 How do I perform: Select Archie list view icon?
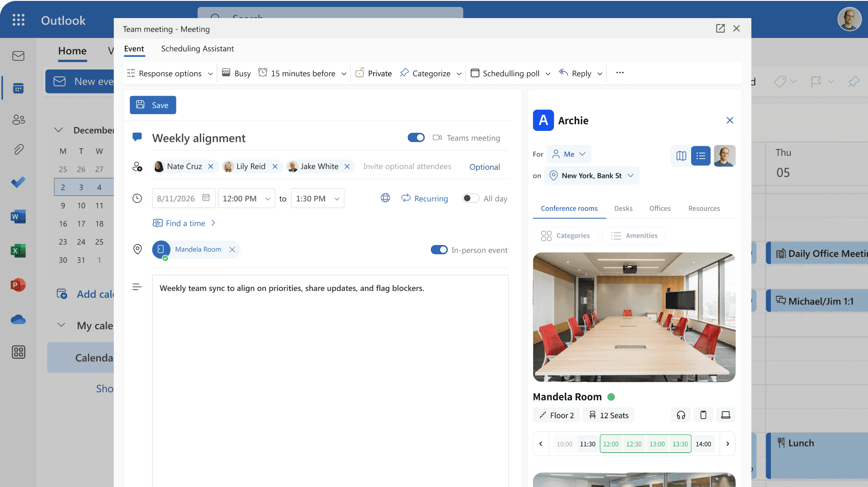[700, 156]
